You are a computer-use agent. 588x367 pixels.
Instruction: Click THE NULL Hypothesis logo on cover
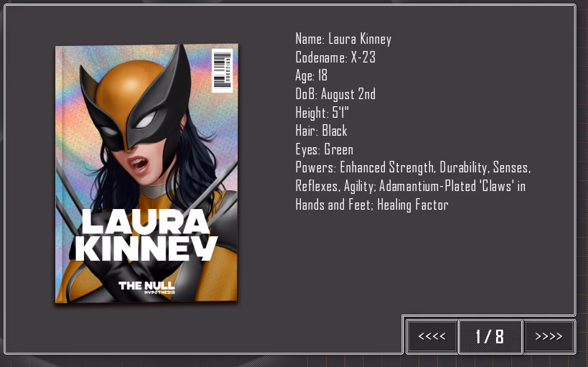click(146, 287)
